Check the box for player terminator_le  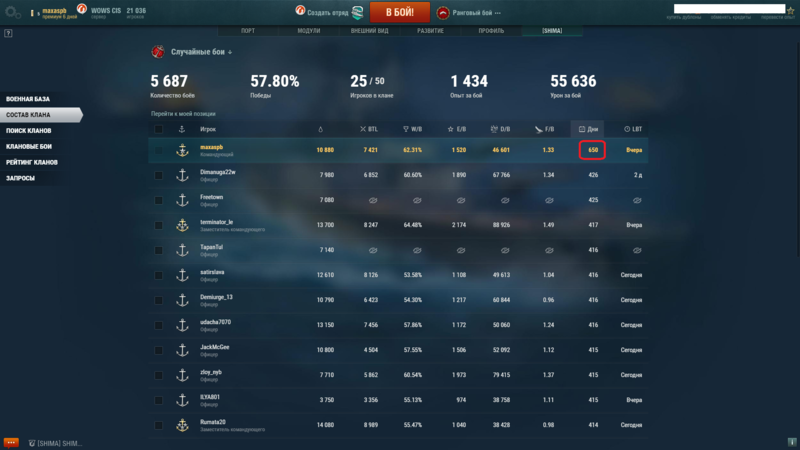point(158,226)
